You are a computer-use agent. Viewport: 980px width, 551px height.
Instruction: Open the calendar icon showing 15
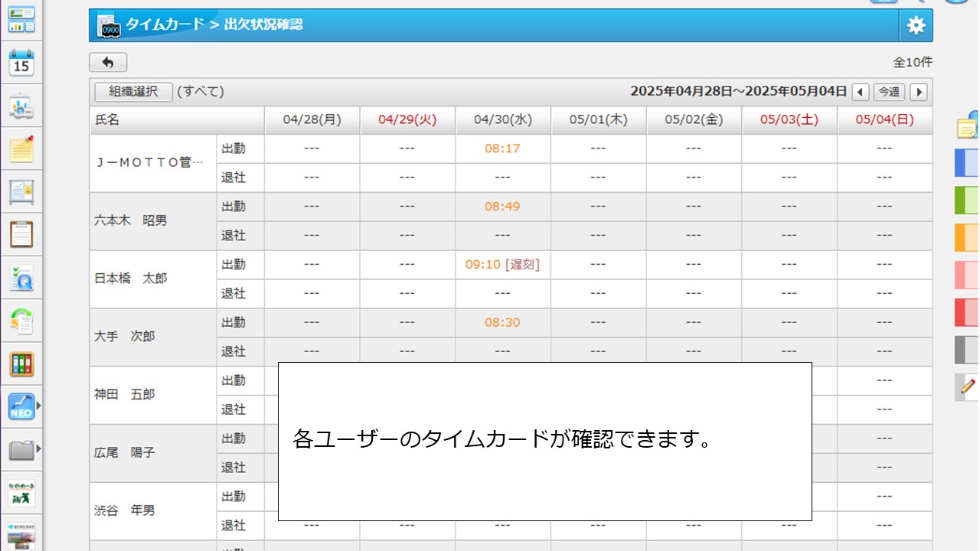click(x=21, y=64)
